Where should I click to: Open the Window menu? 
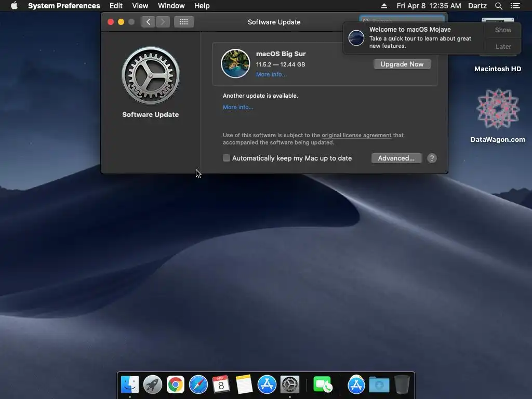coord(171,6)
